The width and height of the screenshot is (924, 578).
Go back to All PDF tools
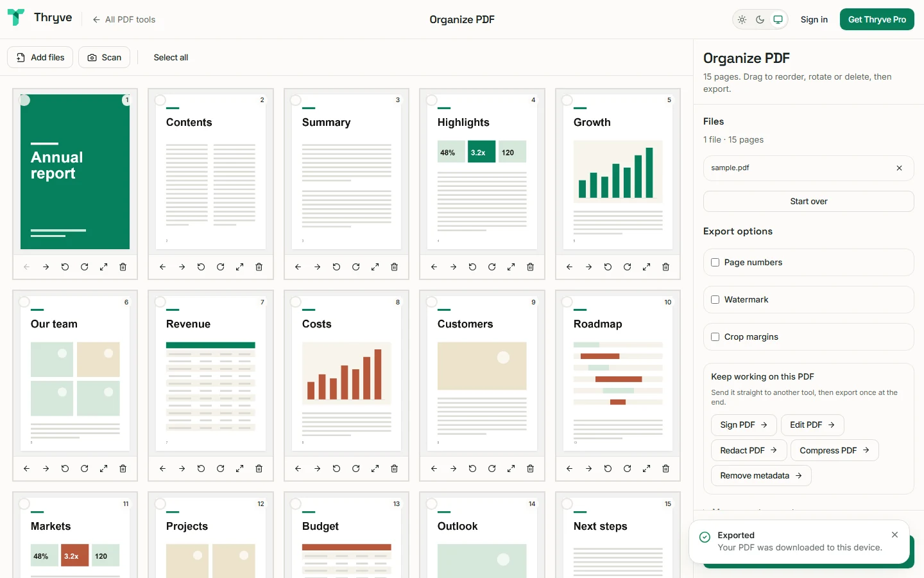[124, 20]
